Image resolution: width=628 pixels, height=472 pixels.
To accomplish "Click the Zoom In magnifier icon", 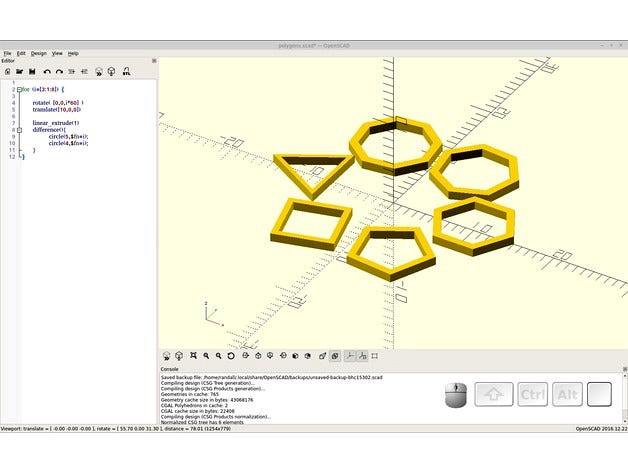I will (206, 356).
